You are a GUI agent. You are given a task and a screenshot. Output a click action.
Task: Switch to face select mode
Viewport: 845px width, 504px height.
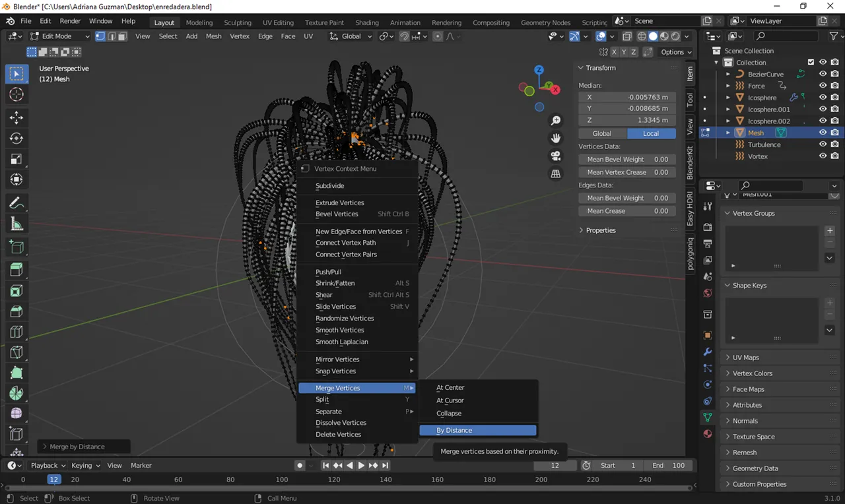coord(122,36)
